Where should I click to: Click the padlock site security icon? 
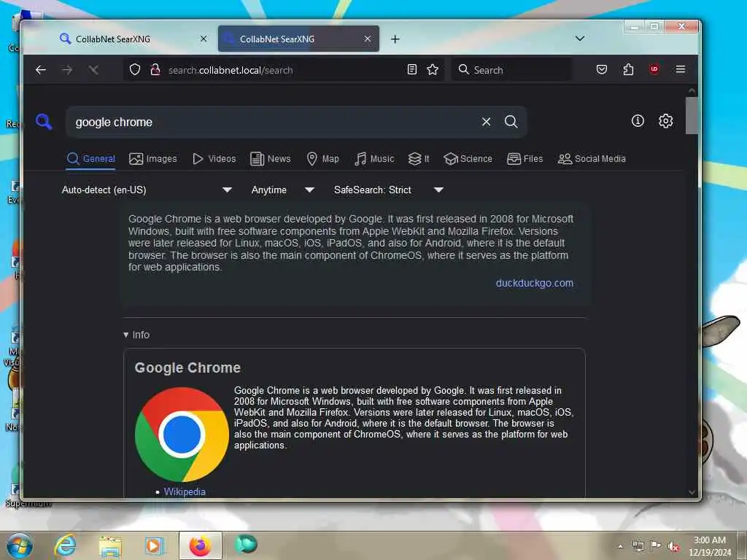(155, 70)
